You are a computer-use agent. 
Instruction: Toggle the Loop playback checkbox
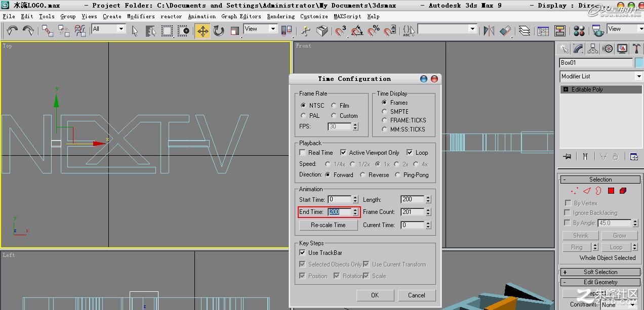coord(417,152)
